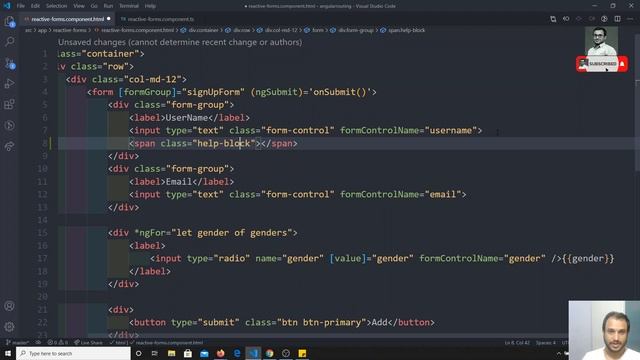Image resolution: width=640 pixels, height=360 pixels.
Task: Click the reactive-forms.component.html breadcrumb
Action: pyautogui.click(x=138, y=30)
